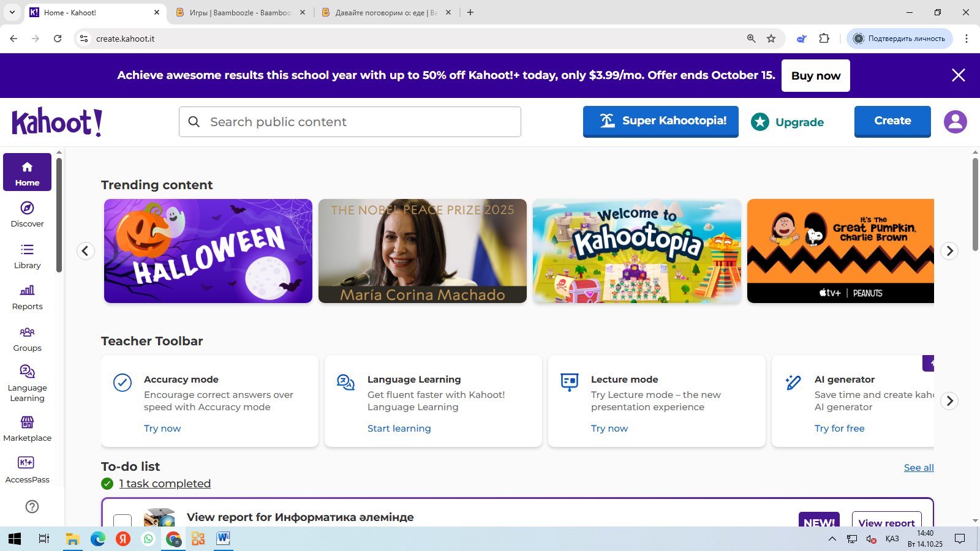Open the Nobel Peace Prize 2025 card
This screenshot has height=551, width=980.
pos(423,251)
